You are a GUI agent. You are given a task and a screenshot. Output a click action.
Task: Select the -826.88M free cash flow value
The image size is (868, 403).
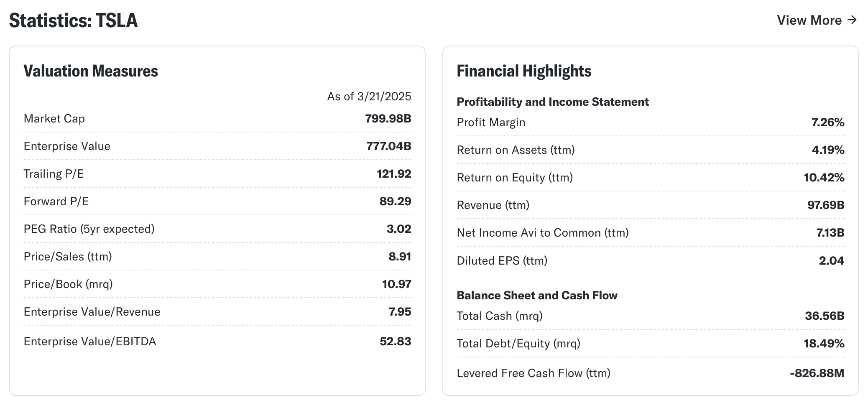tap(817, 373)
